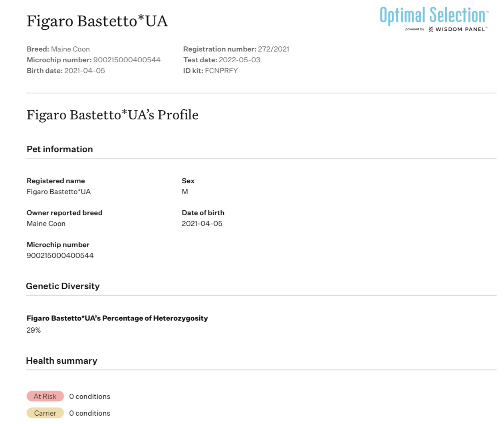The image size is (504, 424).
Task: Click the Optimal Selection logo
Action: click(434, 16)
